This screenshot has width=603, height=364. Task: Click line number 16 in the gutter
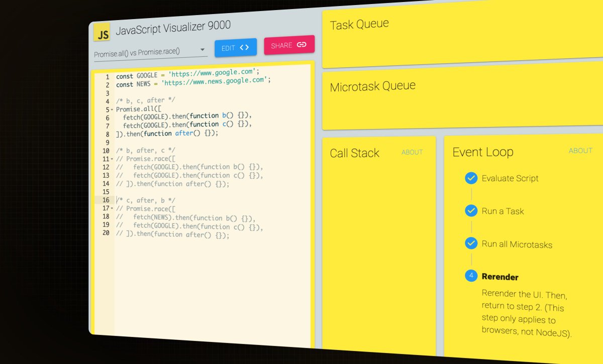106,200
